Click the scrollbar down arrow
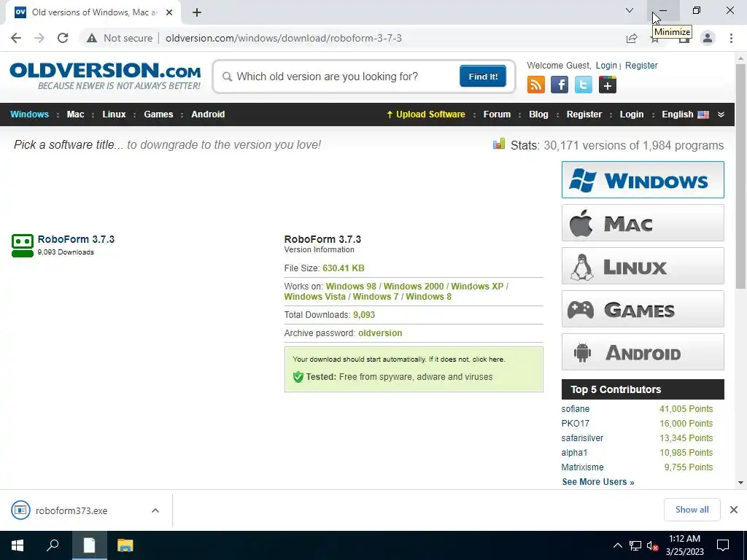The height and width of the screenshot is (560, 747). pos(740,483)
